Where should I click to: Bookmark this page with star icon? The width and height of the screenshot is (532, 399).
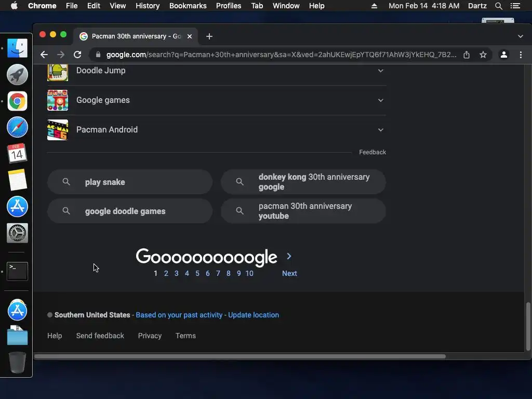(x=483, y=55)
